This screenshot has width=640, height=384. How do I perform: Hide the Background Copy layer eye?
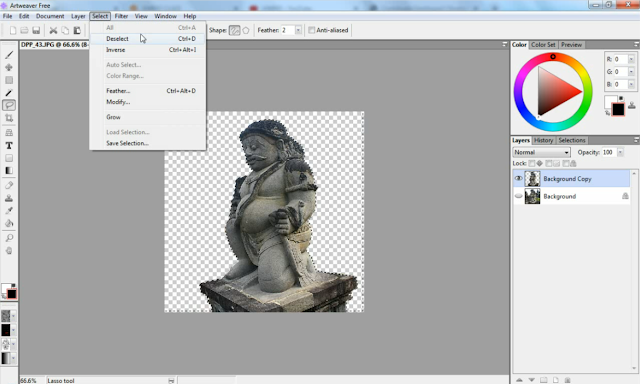[518, 178]
